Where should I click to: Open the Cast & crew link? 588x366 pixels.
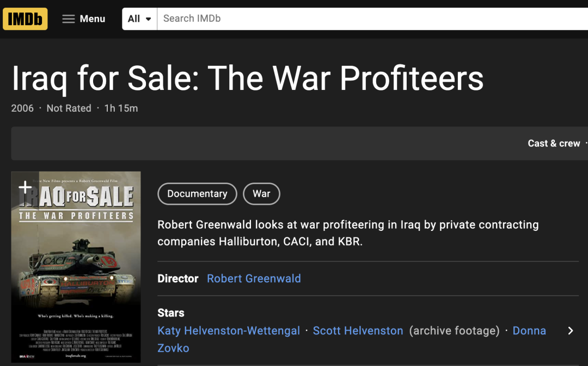(554, 143)
